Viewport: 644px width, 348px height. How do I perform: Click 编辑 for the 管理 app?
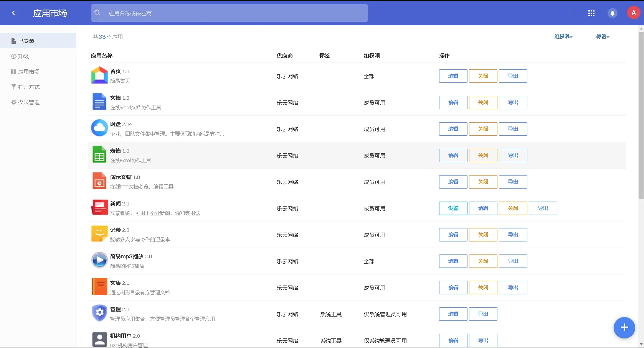coord(453,314)
